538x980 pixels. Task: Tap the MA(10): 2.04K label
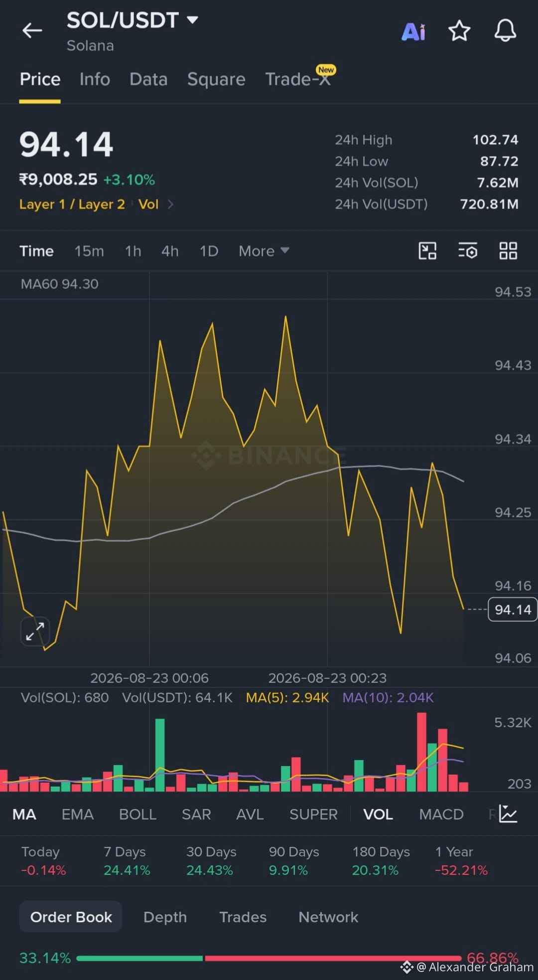pyautogui.click(x=388, y=698)
